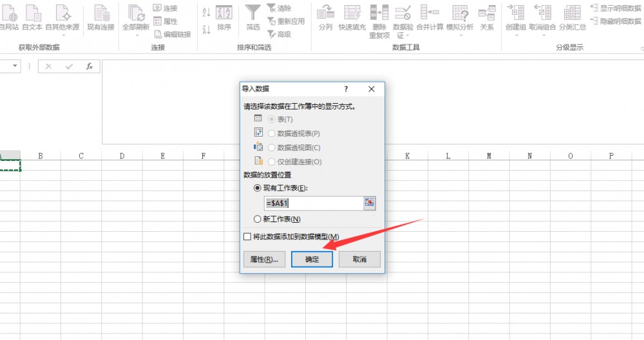Click the 排序 (Sort) icon

tap(224, 13)
